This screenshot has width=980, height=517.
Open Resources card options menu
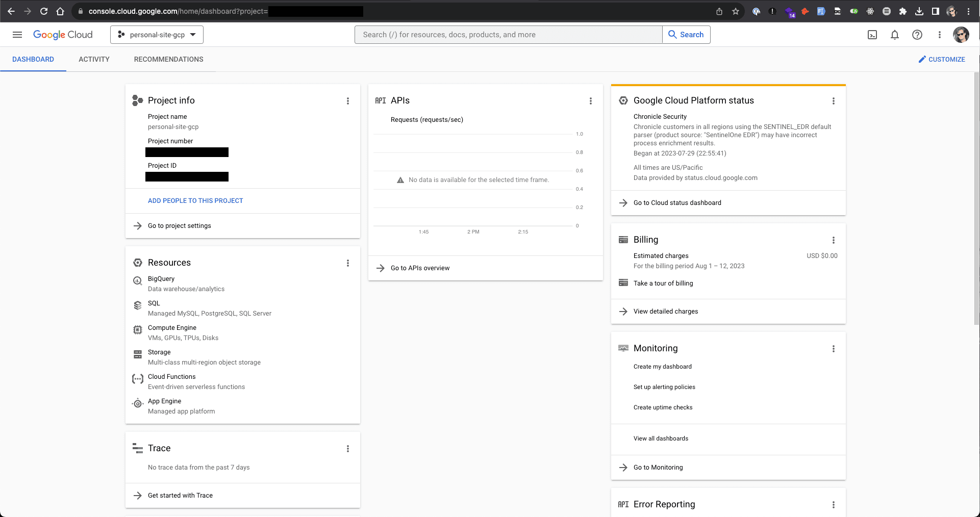[x=348, y=263]
